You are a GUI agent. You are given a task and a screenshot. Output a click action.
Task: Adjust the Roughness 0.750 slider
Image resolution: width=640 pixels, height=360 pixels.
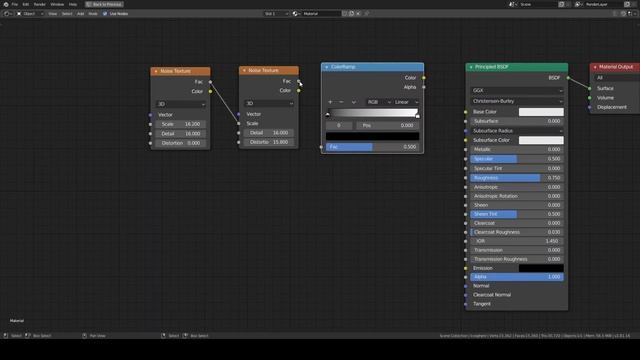pyautogui.click(x=517, y=178)
